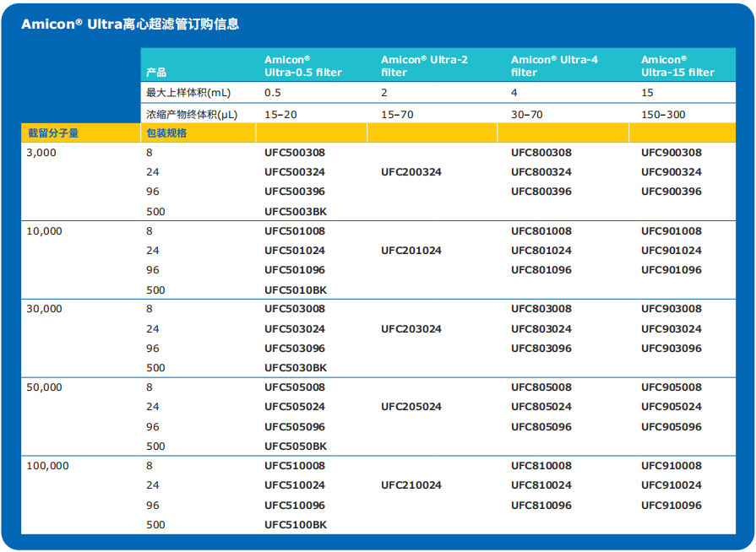Click the '30–70' final volume value
Viewport: 756px width, 552px height.
(x=527, y=115)
